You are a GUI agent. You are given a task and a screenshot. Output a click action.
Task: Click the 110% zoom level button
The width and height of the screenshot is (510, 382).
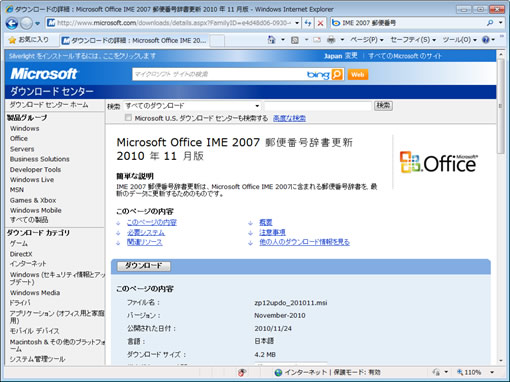469,372
